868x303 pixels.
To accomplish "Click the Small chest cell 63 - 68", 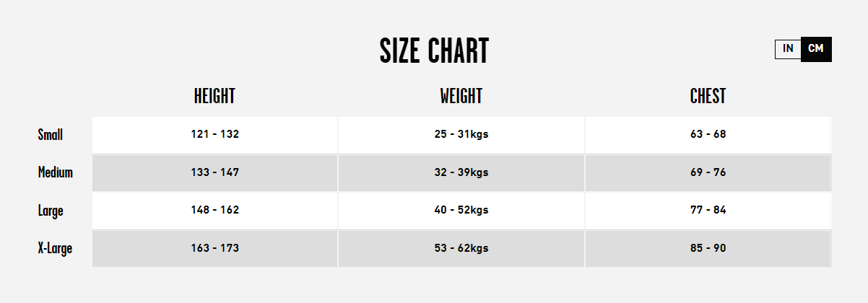I will tap(708, 135).
